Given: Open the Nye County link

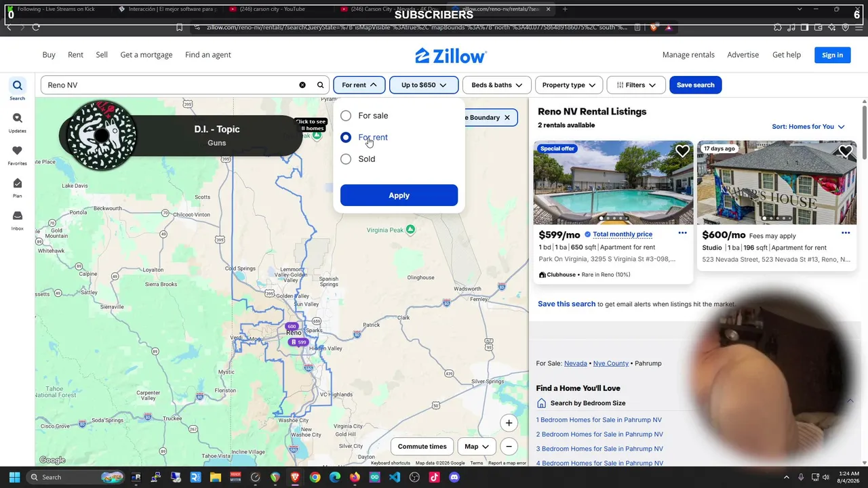Looking at the screenshot, I should pos(611,363).
